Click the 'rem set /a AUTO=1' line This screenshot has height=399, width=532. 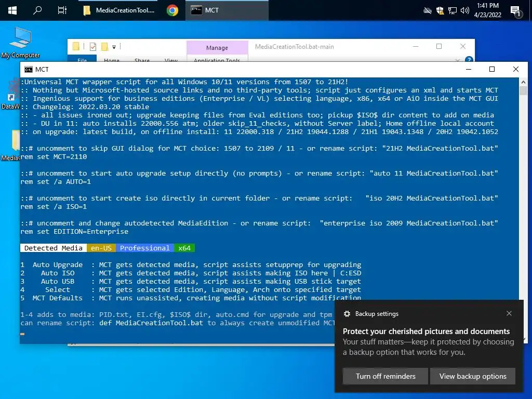pos(56,181)
